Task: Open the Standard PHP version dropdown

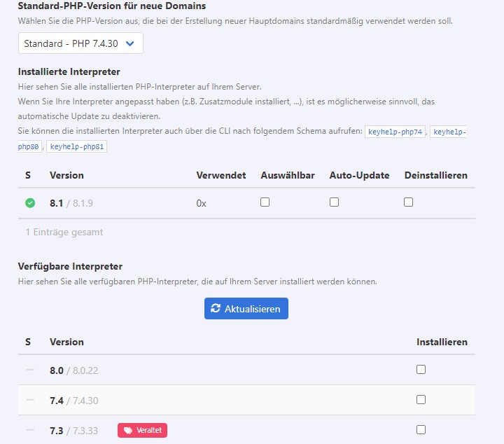Action: [x=80, y=43]
